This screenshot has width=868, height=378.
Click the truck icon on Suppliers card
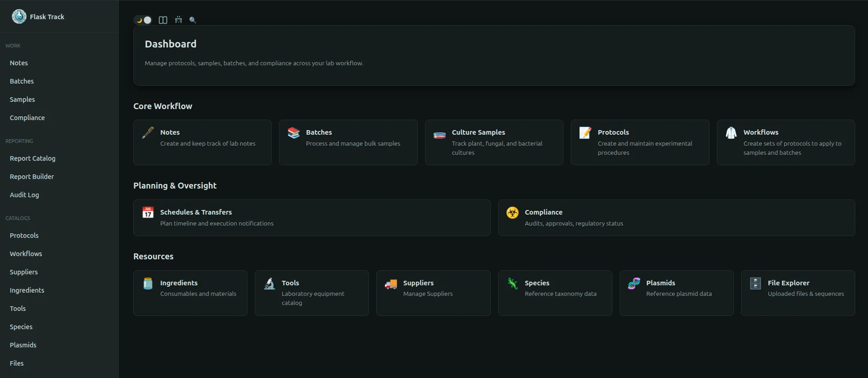[x=391, y=284]
